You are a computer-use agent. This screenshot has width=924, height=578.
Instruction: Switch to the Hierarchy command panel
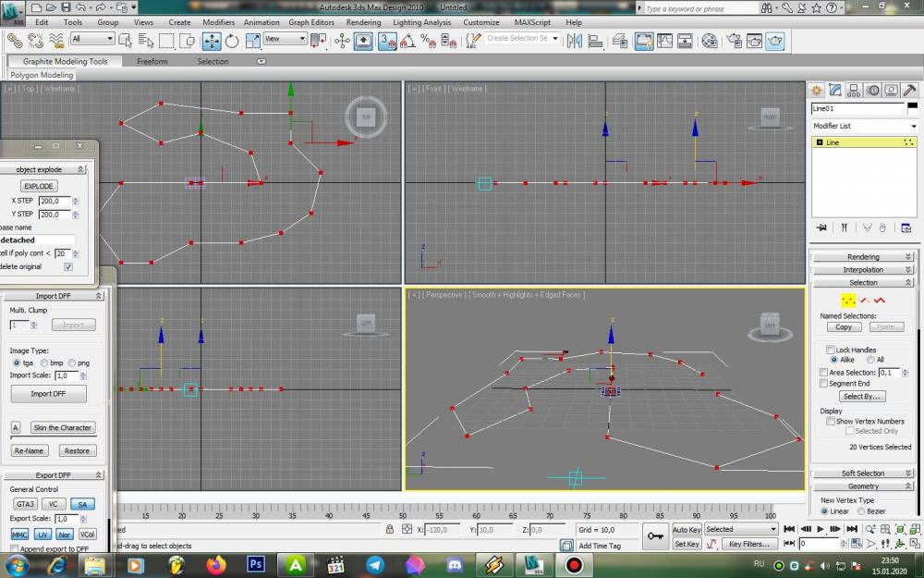tap(854, 91)
